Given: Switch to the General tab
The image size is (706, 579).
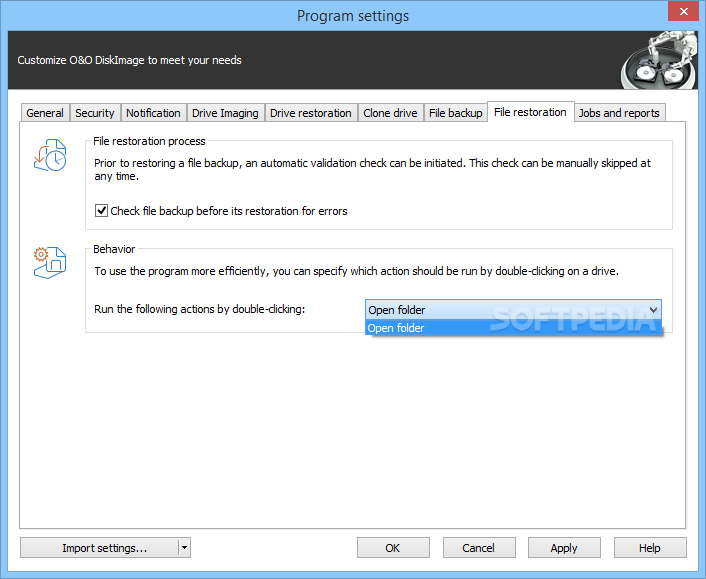Looking at the screenshot, I should (x=45, y=113).
